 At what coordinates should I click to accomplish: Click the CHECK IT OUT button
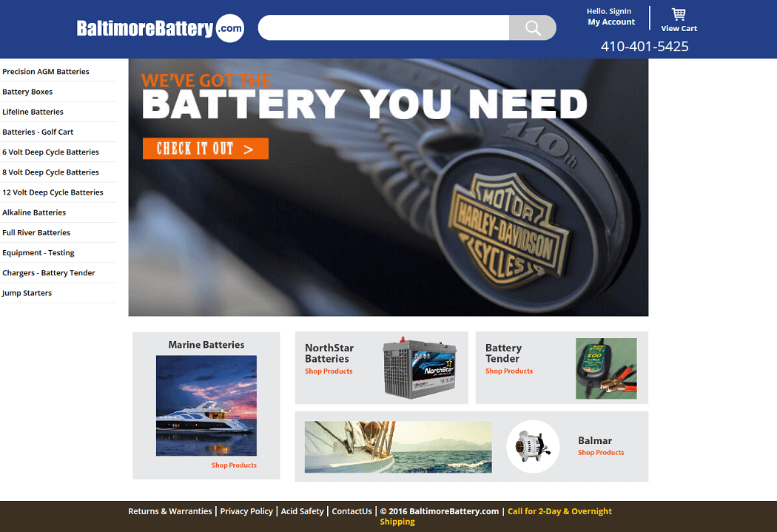[206, 149]
